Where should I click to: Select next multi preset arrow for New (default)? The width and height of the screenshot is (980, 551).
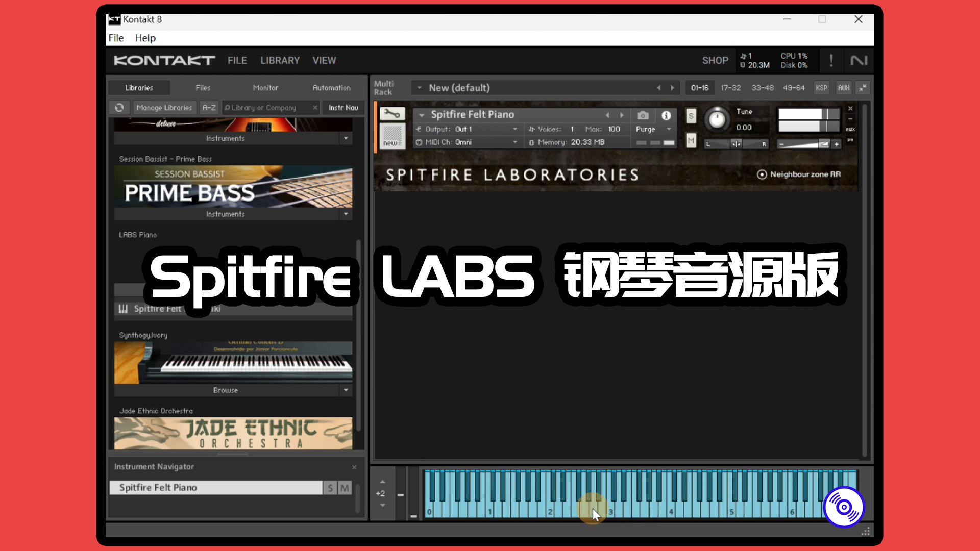672,88
